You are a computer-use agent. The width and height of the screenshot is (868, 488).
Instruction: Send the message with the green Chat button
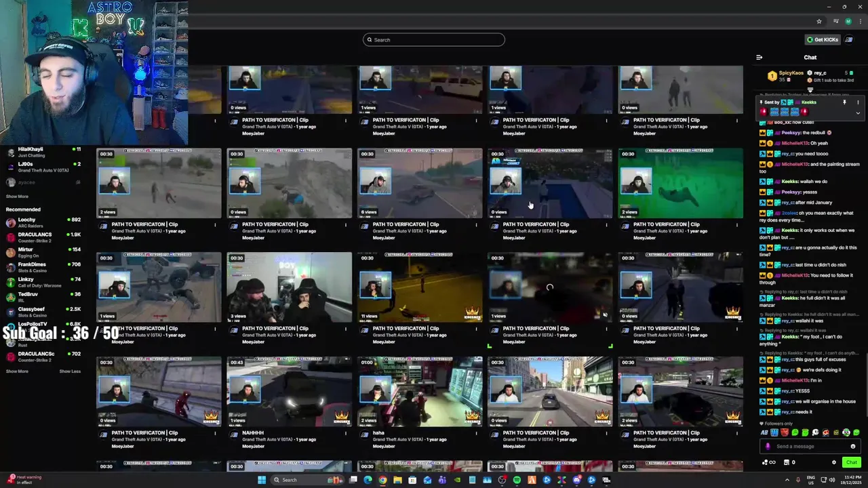(x=852, y=462)
